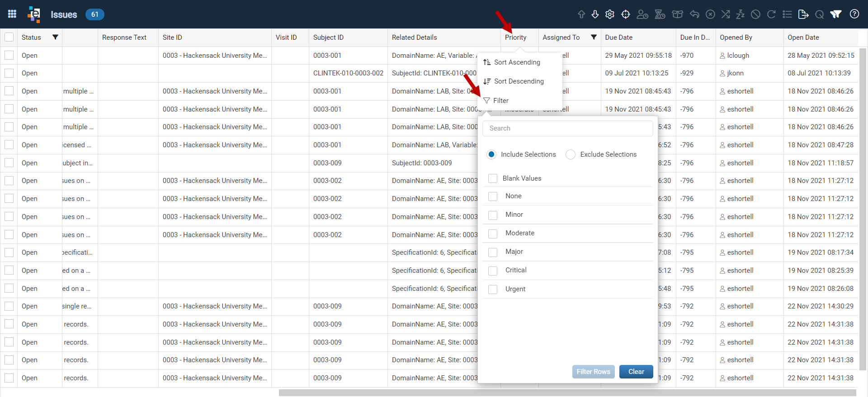Click the Filter Rows button

[x=593, y=372]
